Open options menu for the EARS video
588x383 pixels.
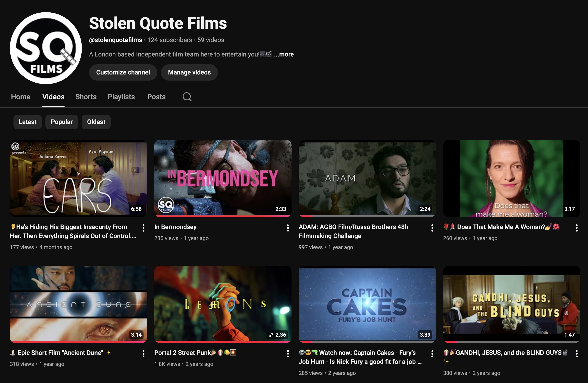[x=143, y=228]
